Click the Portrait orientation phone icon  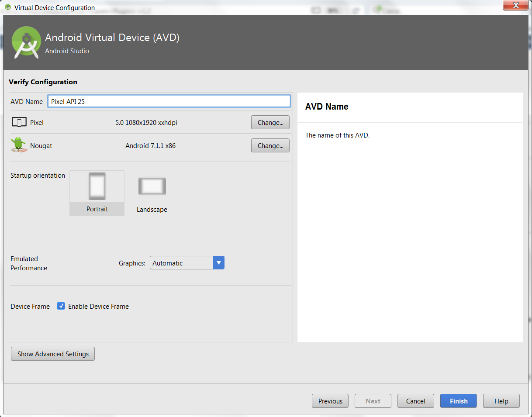[97, 186]
